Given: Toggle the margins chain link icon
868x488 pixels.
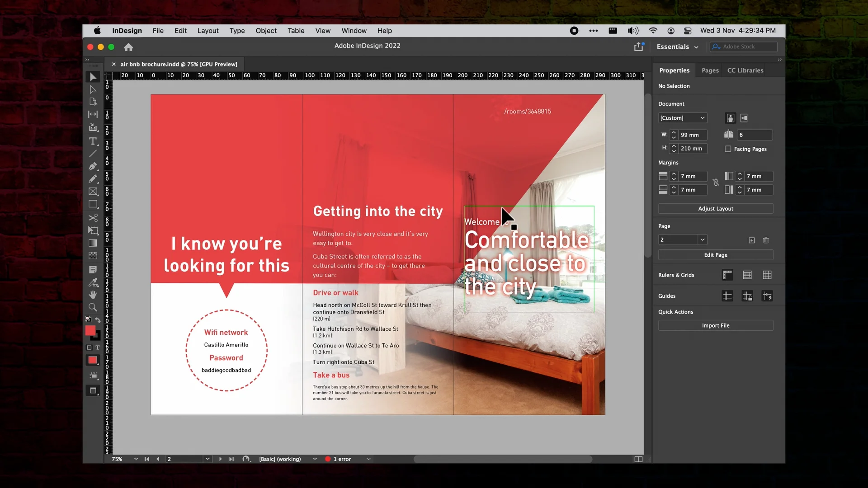Looking at the screenshot, I should coord(716,183).
